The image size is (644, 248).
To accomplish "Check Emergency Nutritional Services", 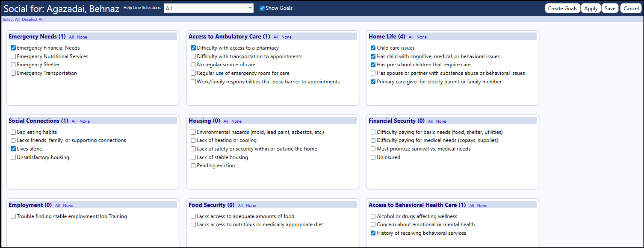I will click(13, 56).
